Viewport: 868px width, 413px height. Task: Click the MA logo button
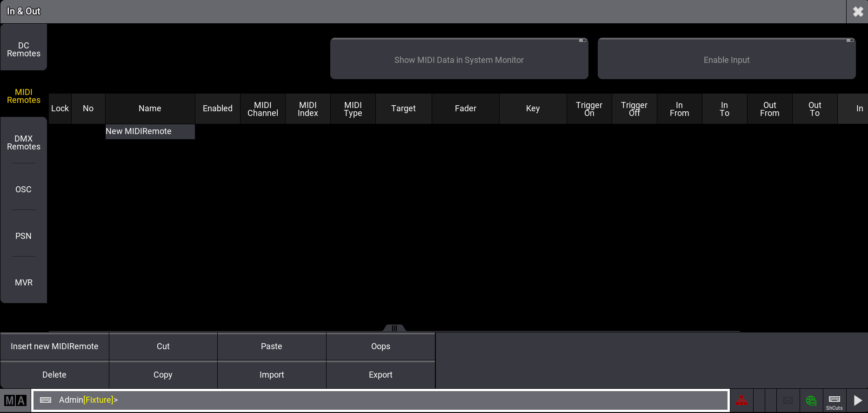(x=15, y=400)
